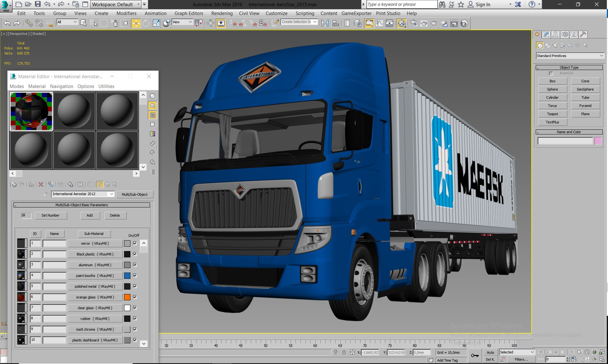
Task: Click the Render Production teapot
Action: (x=434, y=23)
